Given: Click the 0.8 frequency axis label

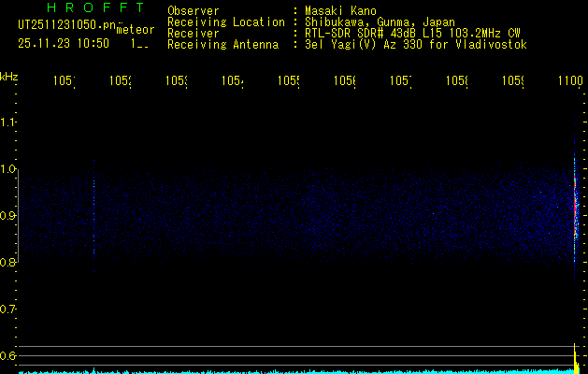Looking at the screenshot, I should click(x=8, y=263).
